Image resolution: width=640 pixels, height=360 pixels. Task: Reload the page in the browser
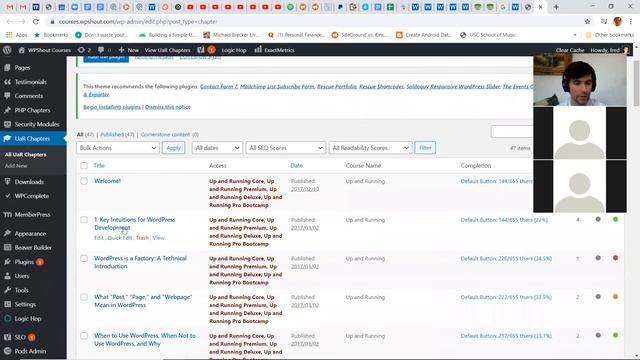point(36,22)
